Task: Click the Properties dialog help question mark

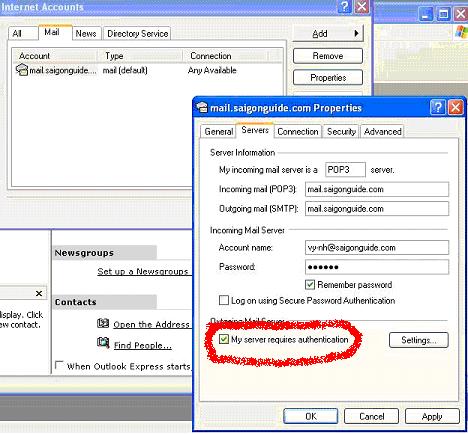Action: pos(438,108)
